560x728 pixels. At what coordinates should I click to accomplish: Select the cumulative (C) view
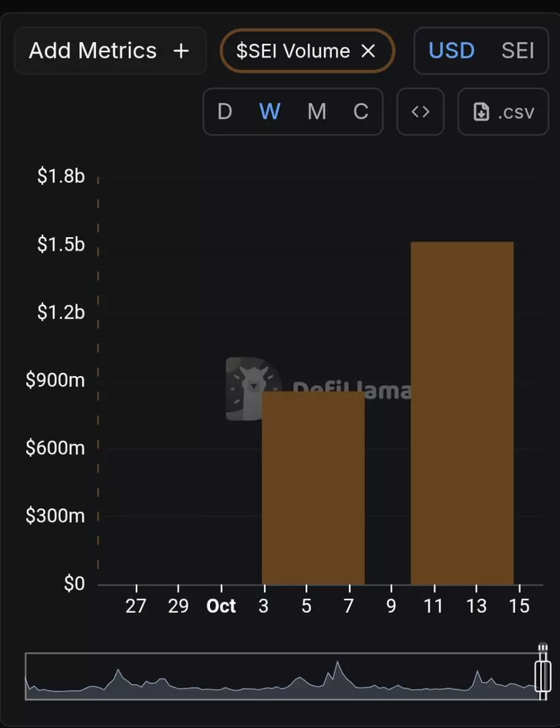point(361,112)
